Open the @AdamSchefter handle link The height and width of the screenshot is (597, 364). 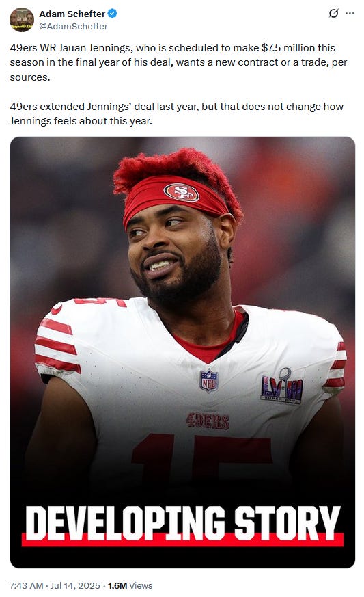pyautogui.click(x=73, y=26)
